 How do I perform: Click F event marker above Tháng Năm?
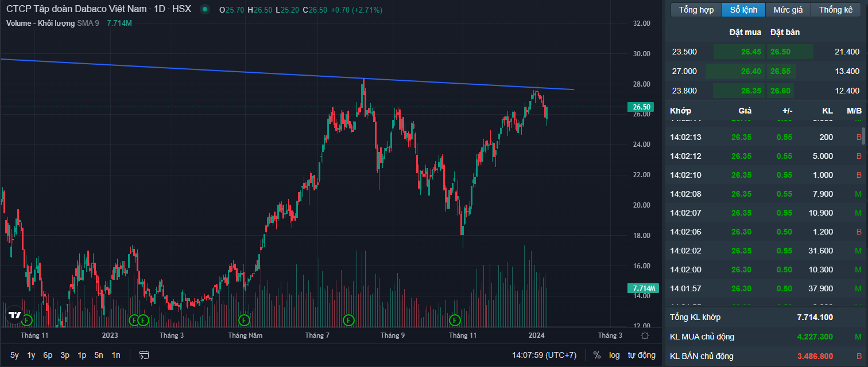[244, 319]
